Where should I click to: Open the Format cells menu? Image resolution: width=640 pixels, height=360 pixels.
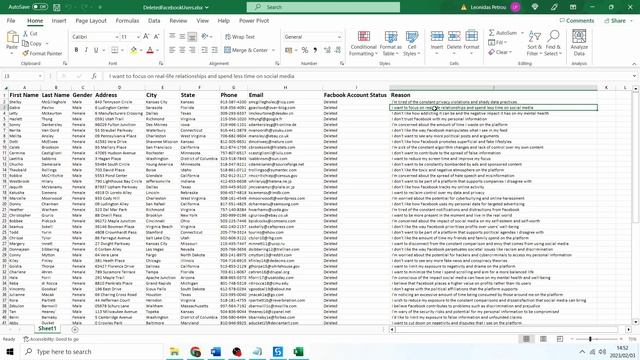click(x=471, y=43)
